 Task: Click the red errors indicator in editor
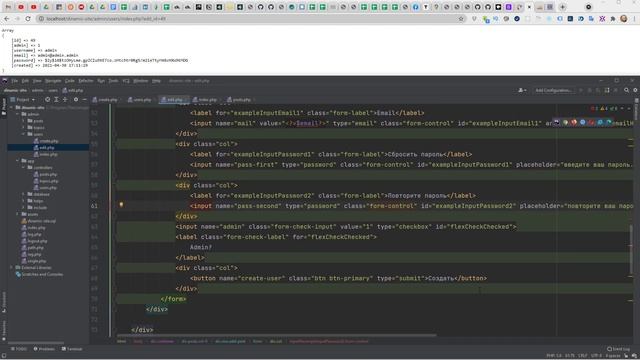(x=594, y=109)
